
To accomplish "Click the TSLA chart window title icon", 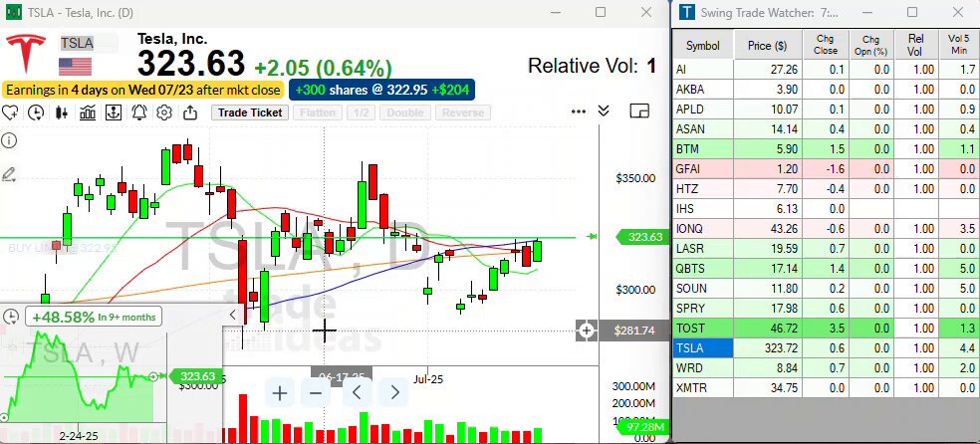I will [x=13, y=12].
